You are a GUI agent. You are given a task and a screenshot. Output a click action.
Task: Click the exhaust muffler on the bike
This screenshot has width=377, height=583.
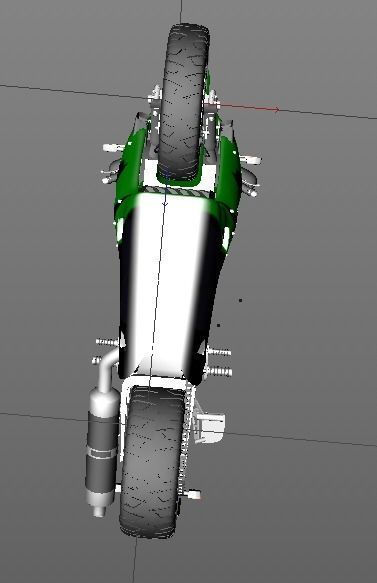pyautogui.click(x=102, y=452)
